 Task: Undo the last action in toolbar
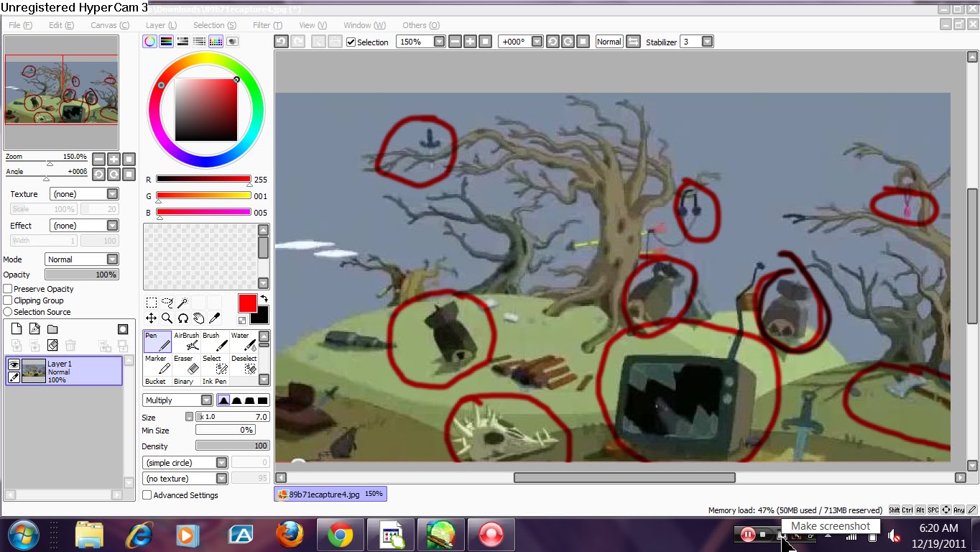281,42
